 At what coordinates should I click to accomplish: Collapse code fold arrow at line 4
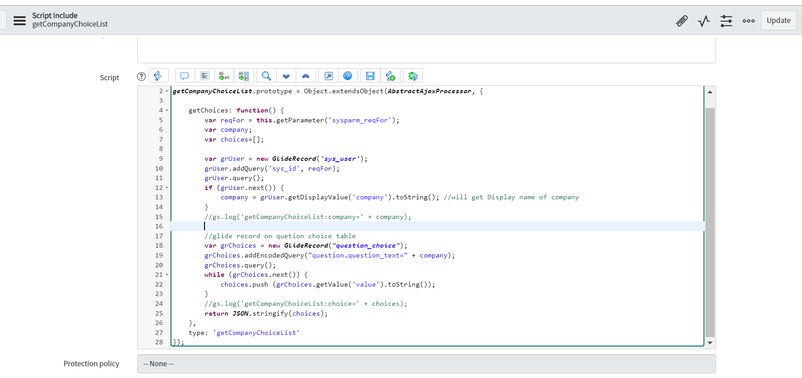click(x=167, y=110)
